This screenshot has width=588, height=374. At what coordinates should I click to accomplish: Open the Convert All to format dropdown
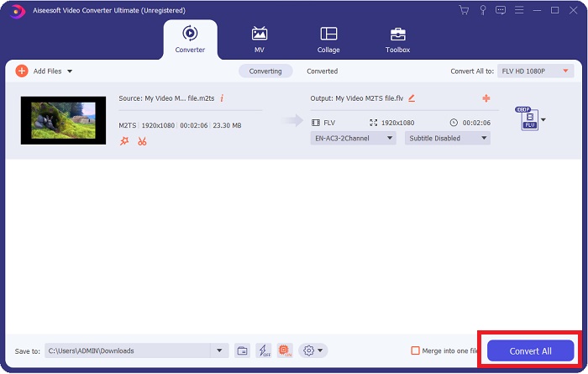535,71
